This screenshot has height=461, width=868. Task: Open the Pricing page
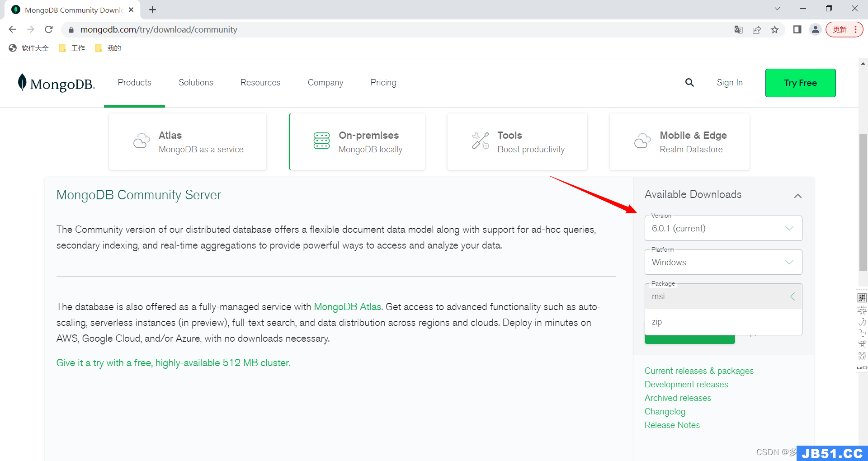(383, 83)
